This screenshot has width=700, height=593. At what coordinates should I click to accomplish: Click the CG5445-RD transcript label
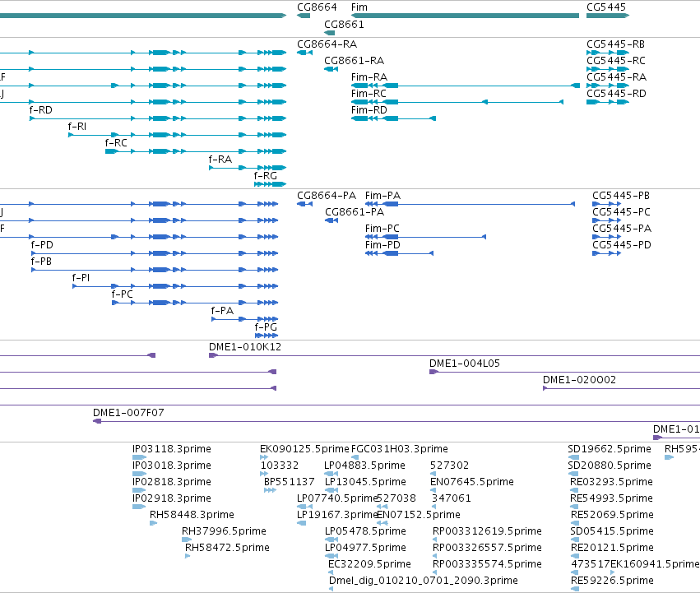tap(617, 94)
